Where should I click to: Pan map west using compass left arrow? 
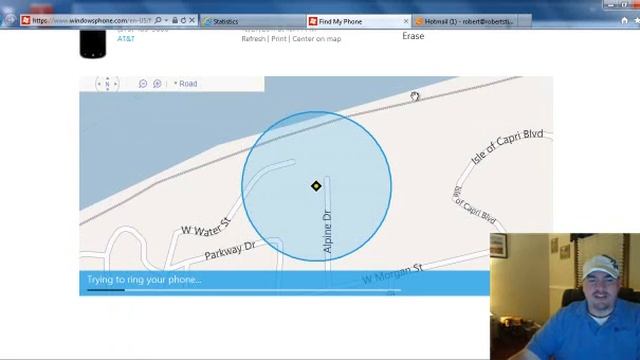(99, 84)
